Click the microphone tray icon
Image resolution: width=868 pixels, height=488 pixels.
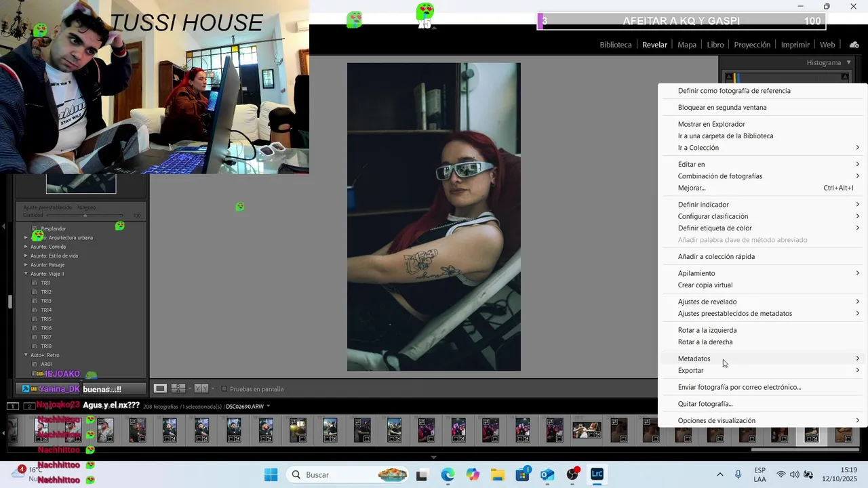738,474
